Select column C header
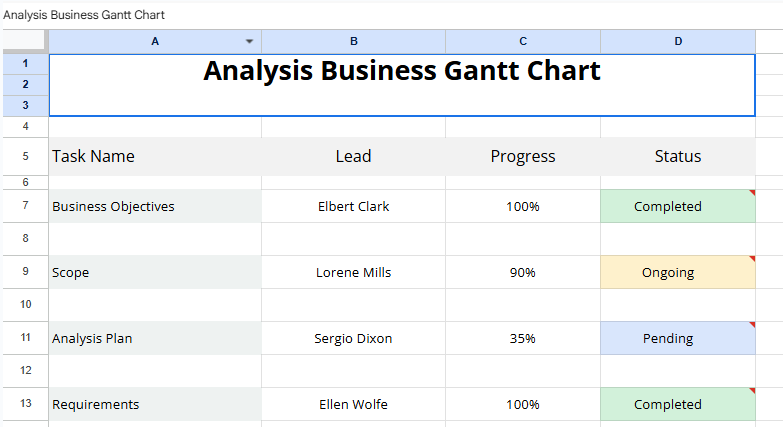 coord(523,41)
